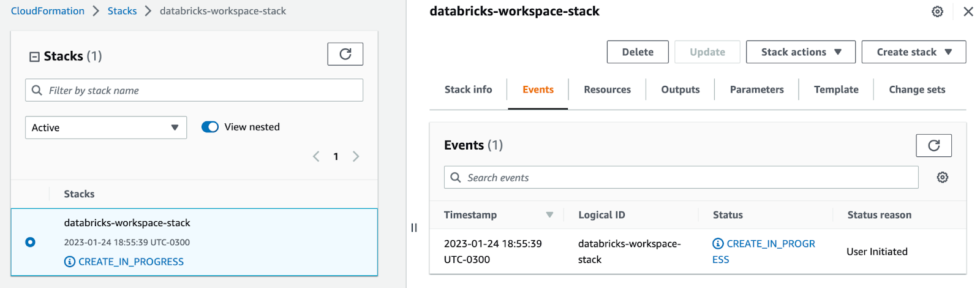
Task: Open the Create stack dropdown
Action: pyautogui.click(x=913, y=52)
